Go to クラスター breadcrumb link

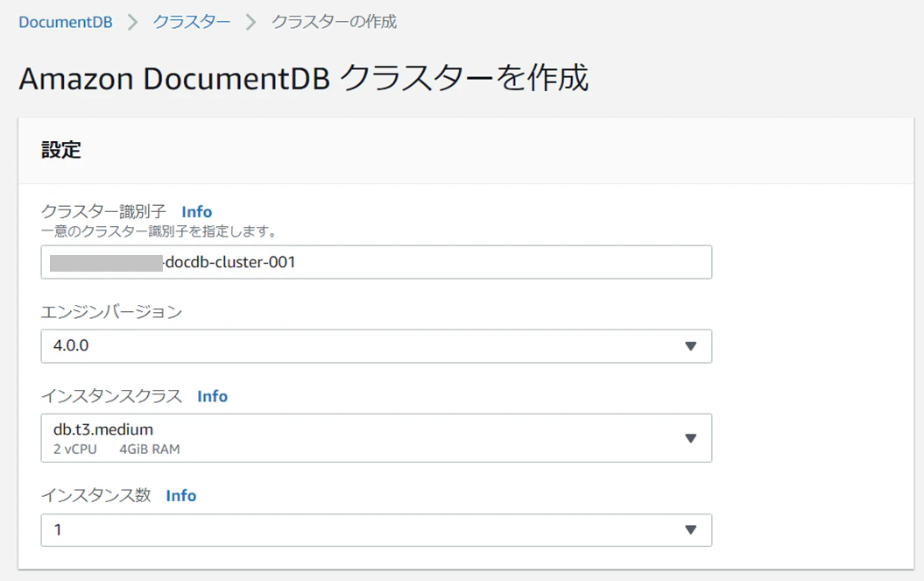click(192, 22)
